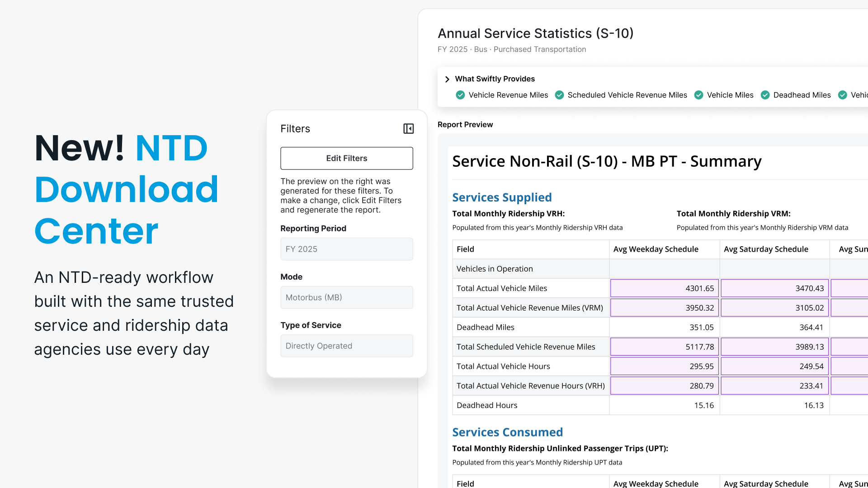Click the Deadhead Miles green check icon
The image size is (868, 488).
point(765,95)
